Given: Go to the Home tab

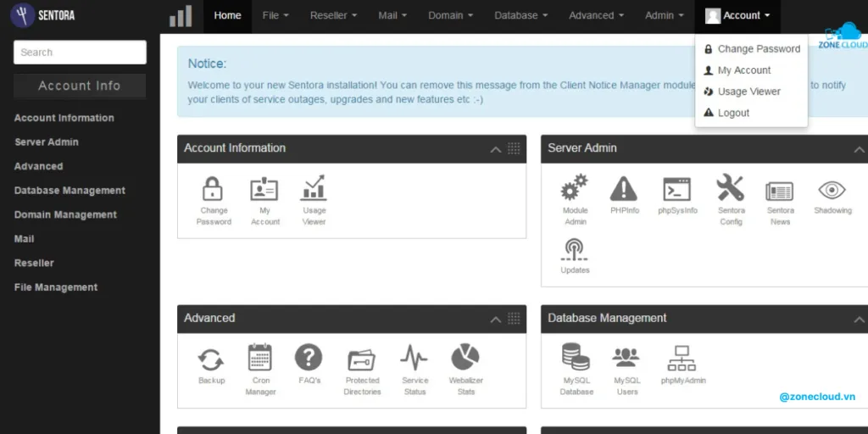Looking at the screenshot, I should click(227, 15).
